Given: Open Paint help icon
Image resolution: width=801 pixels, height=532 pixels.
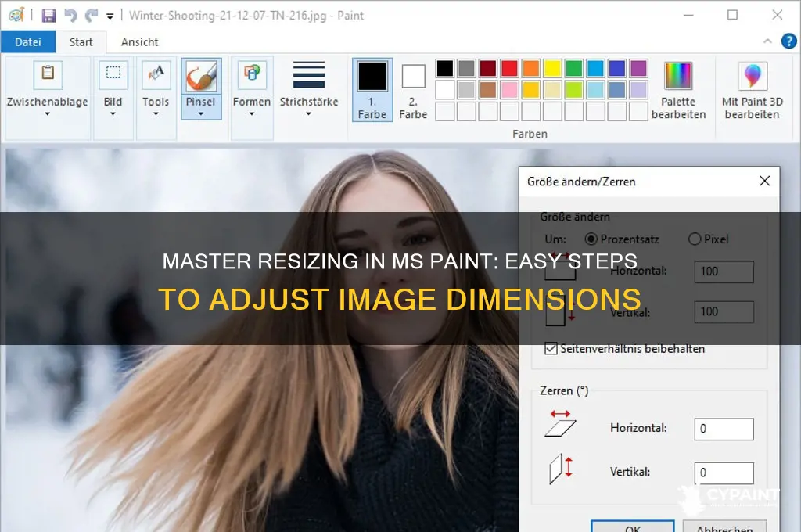Looking at the screenshot, I should pyautogui.click(x=788, y=41).
